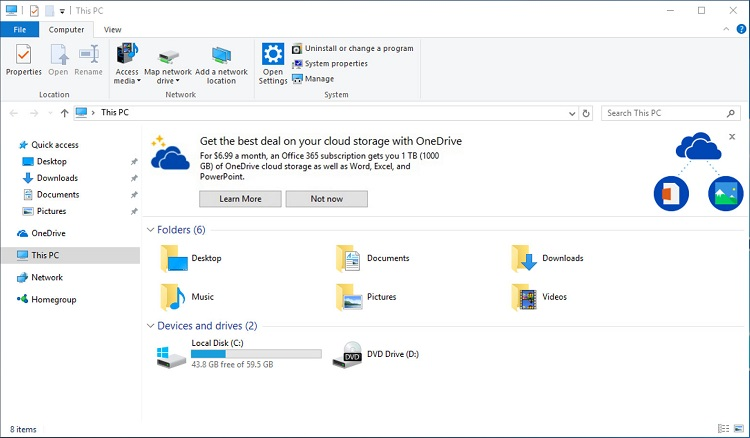
Task: Select This PC in navigation pane
Action: [x=71, y=255]
